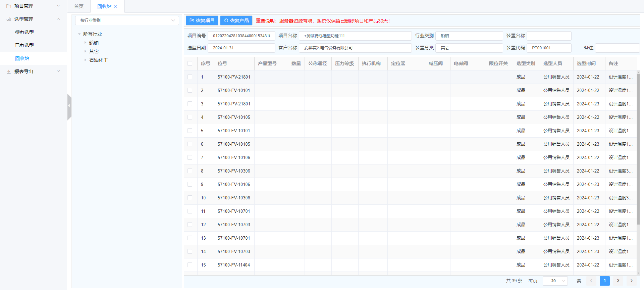Tick the select-all checkbox in the table header
Screen dimensions: 644x290
pyautogui.click(x=190, y=63)
